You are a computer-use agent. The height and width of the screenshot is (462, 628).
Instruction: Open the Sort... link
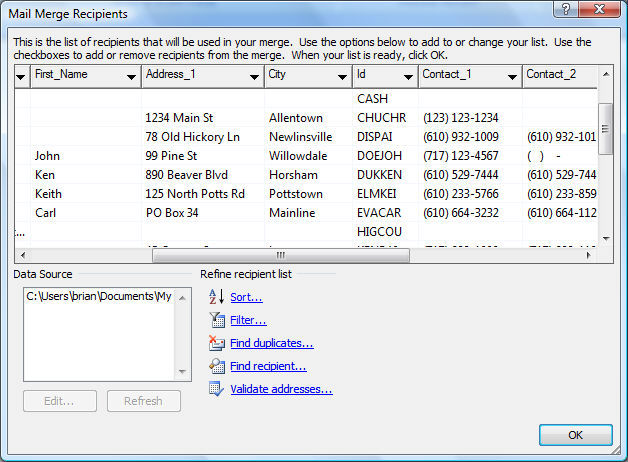[x=246, y=297]
